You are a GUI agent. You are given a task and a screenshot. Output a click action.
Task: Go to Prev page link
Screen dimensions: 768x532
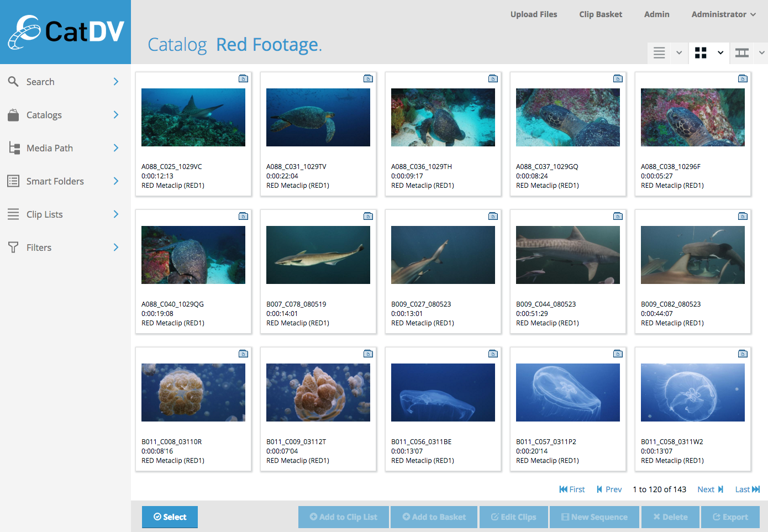pos(609,489)
